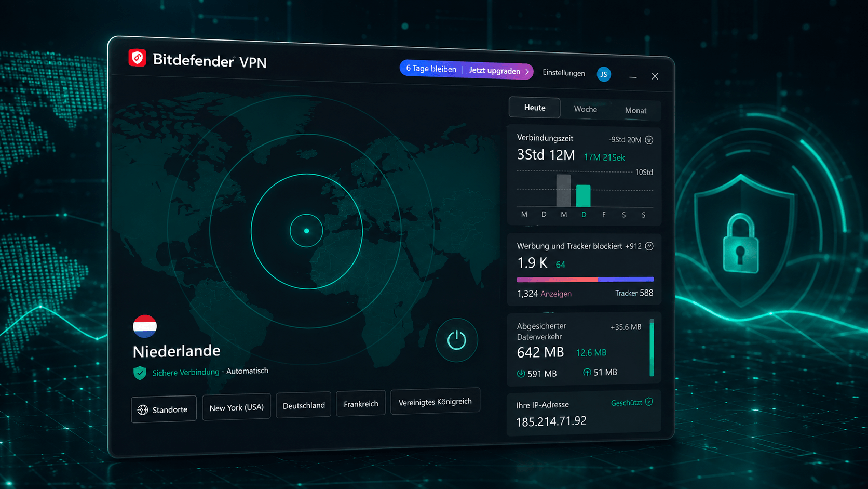Image resolution: width=868 pixels, height=489 pixels.
Task: Open the Verbindungszeit details arrow icon
Action: 649,140
